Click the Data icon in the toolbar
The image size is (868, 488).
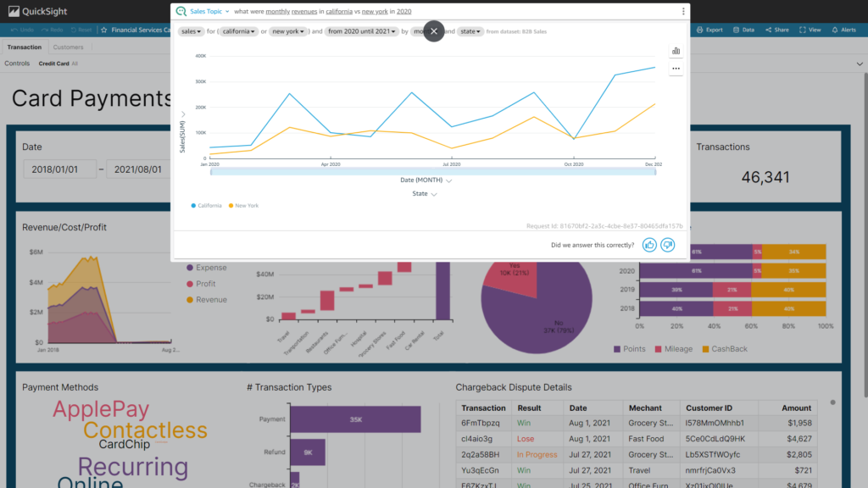pos(743,30)
